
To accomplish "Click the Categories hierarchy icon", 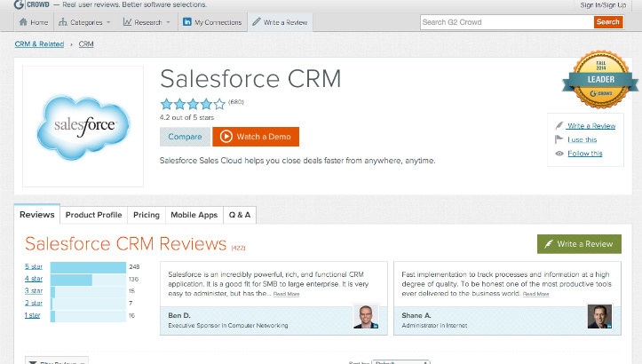I will (63, 22).
